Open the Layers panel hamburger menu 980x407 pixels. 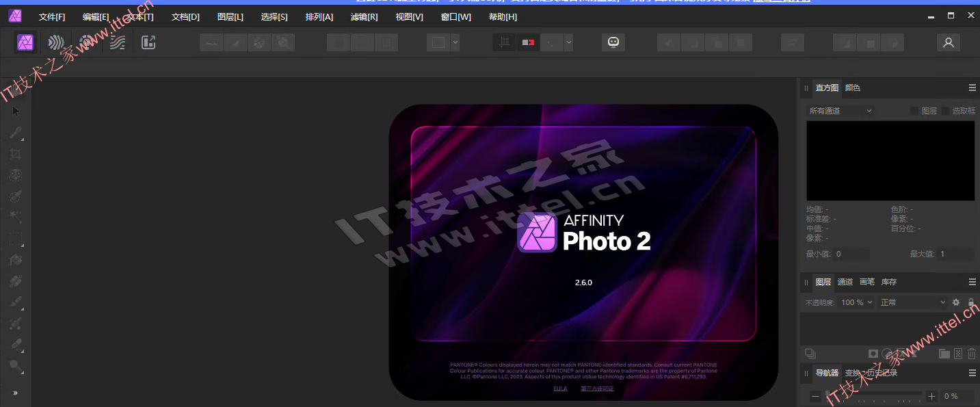tap(972, 282)
